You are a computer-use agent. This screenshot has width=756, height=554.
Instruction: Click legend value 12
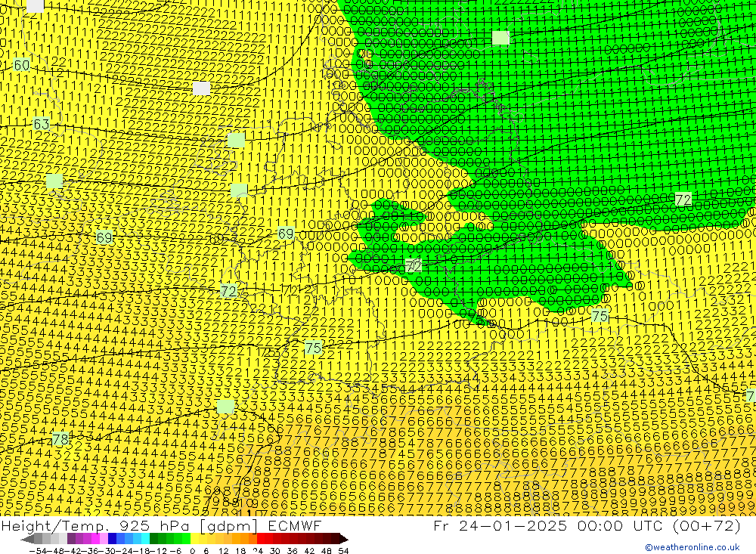224,550
